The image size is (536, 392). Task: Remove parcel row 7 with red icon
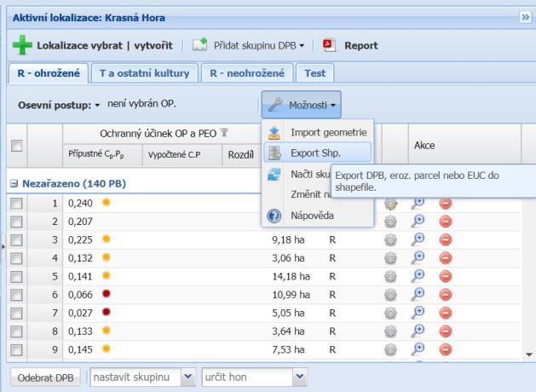coord(446,313)
